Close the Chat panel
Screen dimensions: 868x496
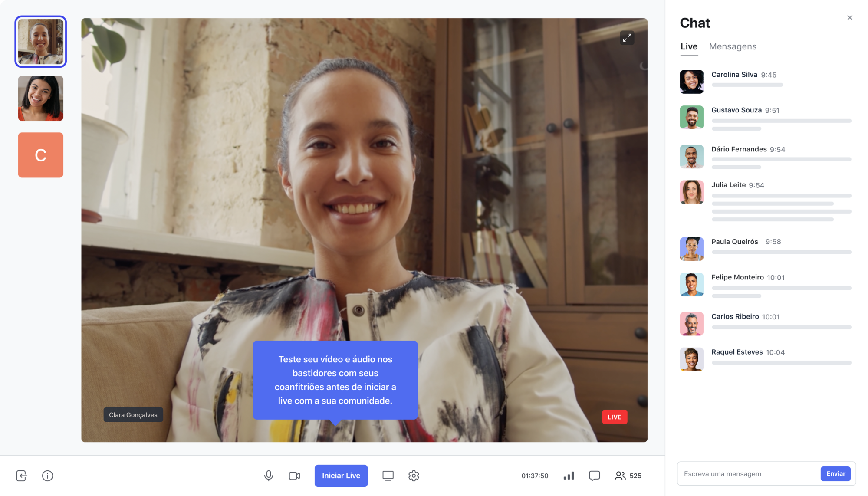[x=850, y=18]
